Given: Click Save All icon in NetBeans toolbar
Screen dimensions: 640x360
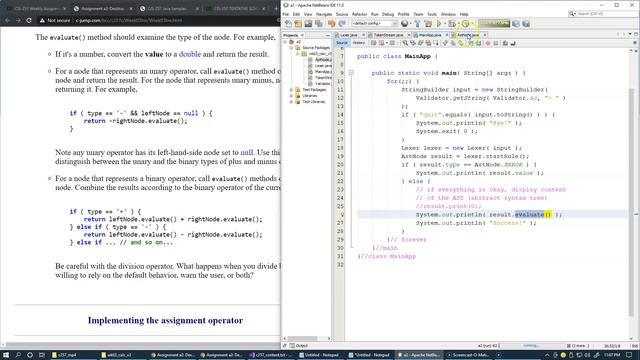Looking at the screenshot, I should [x=318, y=24].
